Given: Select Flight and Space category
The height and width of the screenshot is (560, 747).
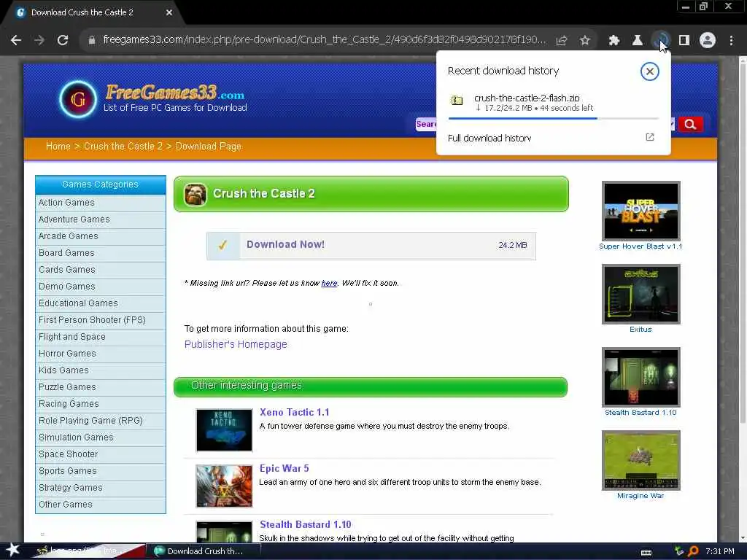Looking at the screenshot, I should click(x=101, y=337).
